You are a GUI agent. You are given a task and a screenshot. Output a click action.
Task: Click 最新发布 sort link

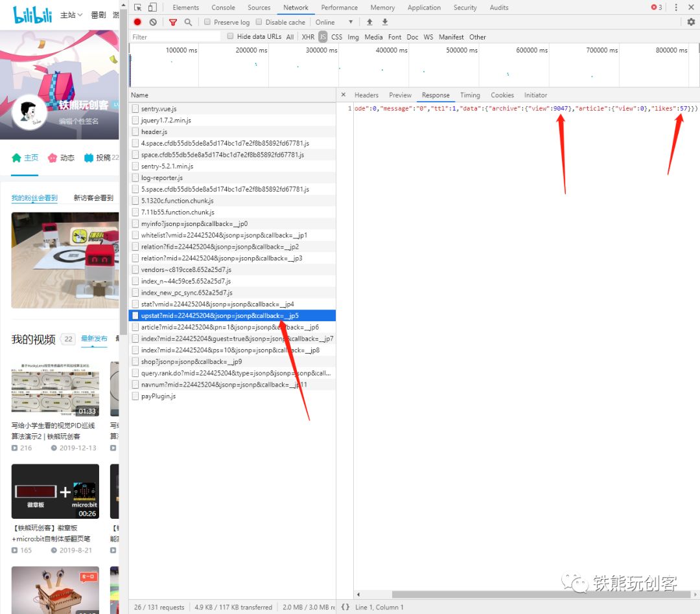click(94, 339)
